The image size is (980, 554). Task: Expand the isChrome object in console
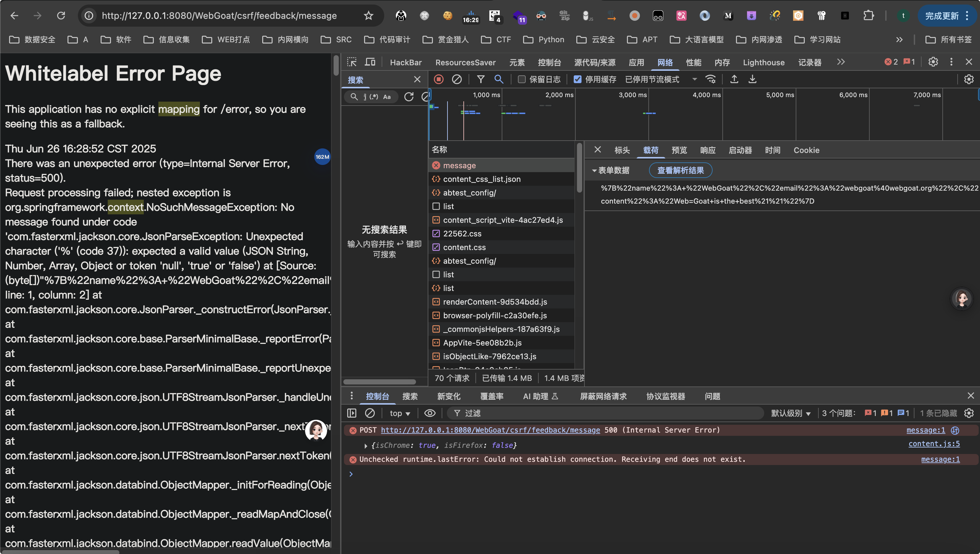(366, 446)
